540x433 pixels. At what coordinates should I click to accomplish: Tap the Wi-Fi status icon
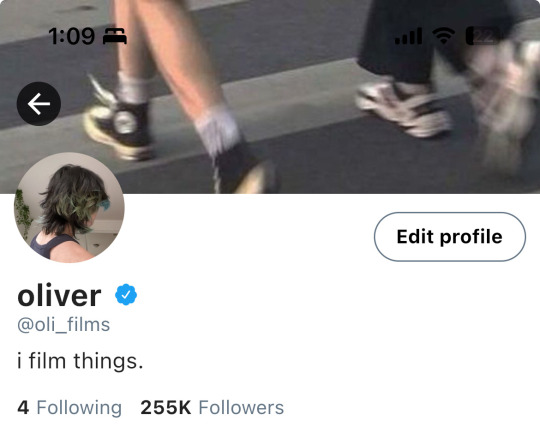coord(444,36)
